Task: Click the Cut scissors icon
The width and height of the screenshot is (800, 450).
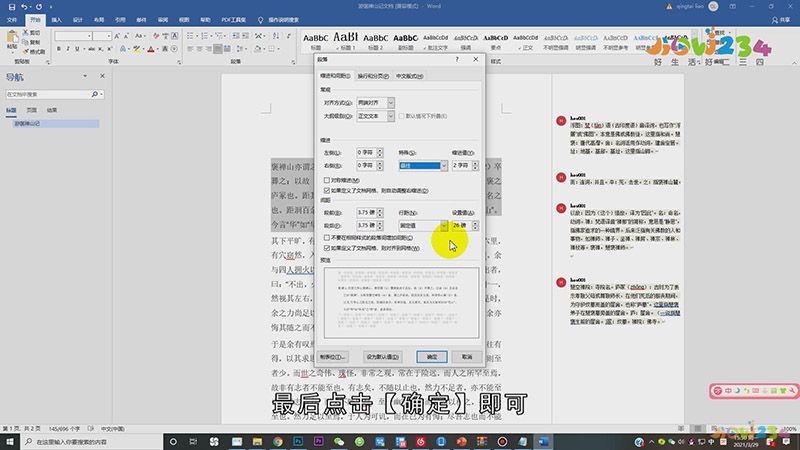Action: coord(26,33)
